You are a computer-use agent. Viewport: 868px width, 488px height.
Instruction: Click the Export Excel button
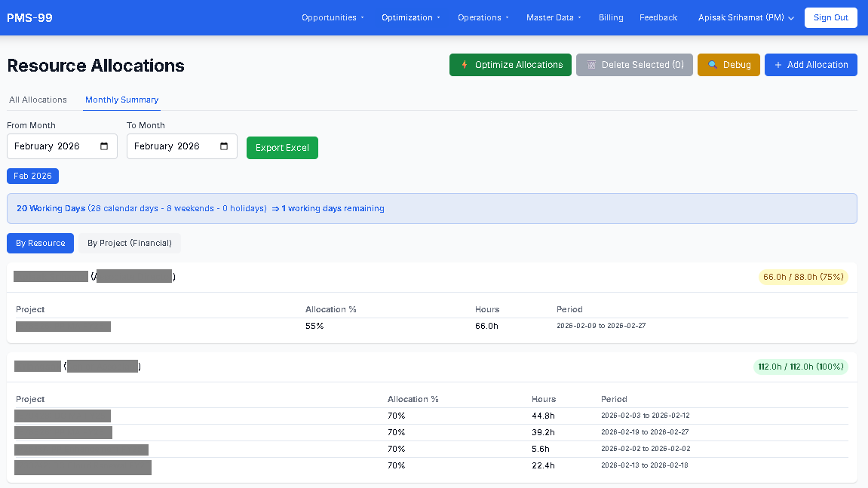282,147
